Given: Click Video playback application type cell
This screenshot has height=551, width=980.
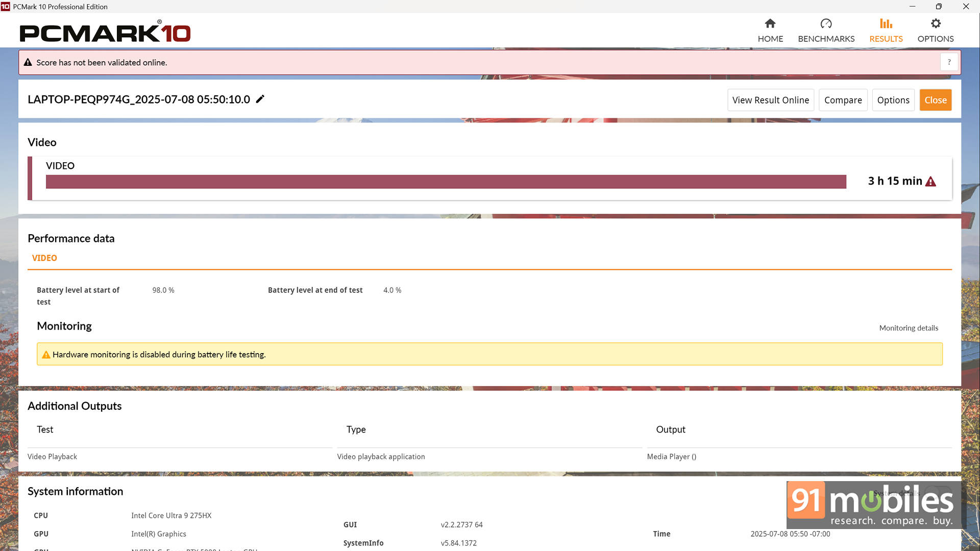Looking at the screenshot, I should (x=381, y=457).
